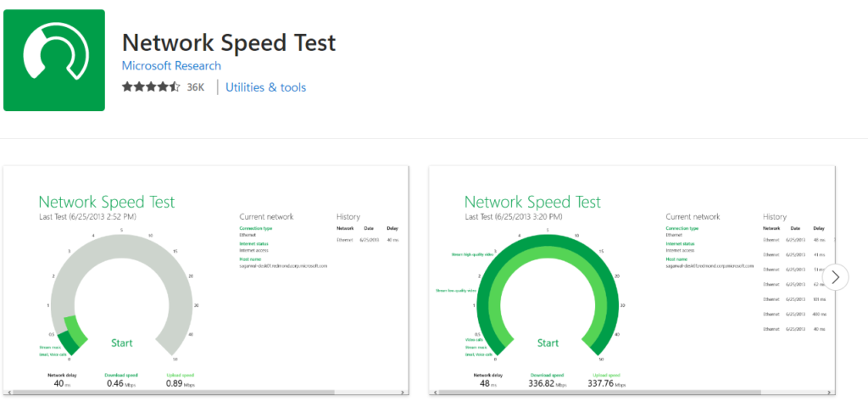Click the green Network Speed Test app icon
This screenshot has width=868, height=412.
pyautogui.click(x=54, y=60)
